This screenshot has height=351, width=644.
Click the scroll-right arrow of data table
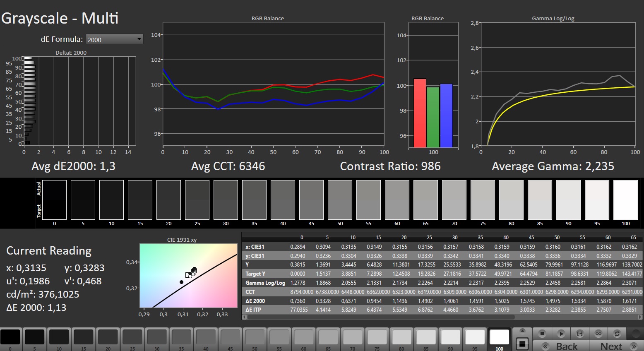coord(641,317)
